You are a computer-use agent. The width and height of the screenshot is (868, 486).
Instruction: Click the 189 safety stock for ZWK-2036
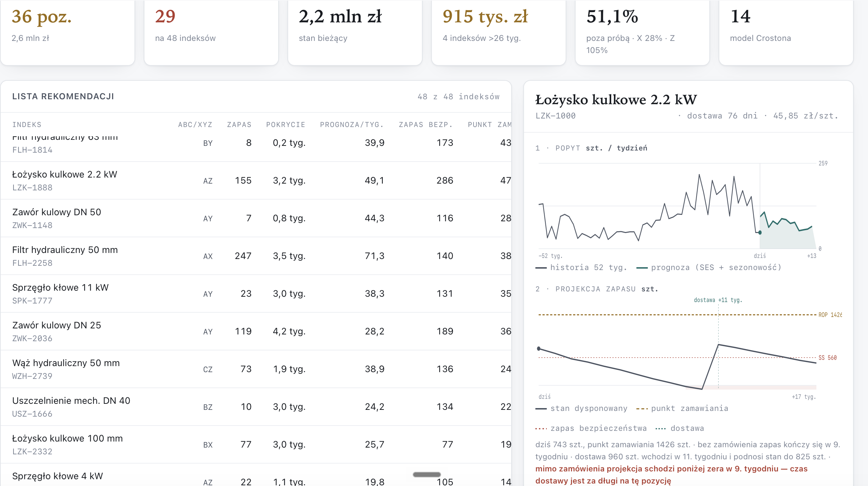pyautogui.click(x=445, y=331)
